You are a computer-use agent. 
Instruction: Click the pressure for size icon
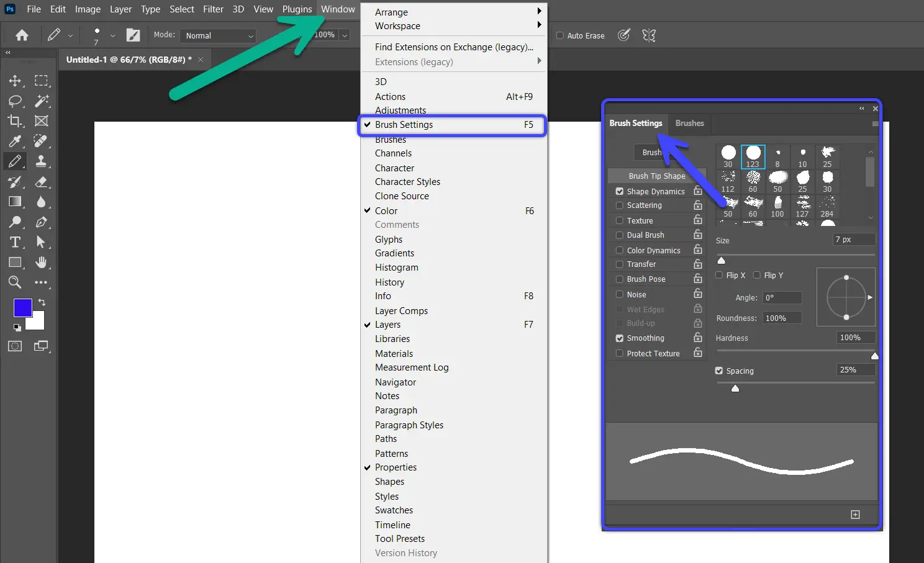pyautogui.click(x=624, y=35)
